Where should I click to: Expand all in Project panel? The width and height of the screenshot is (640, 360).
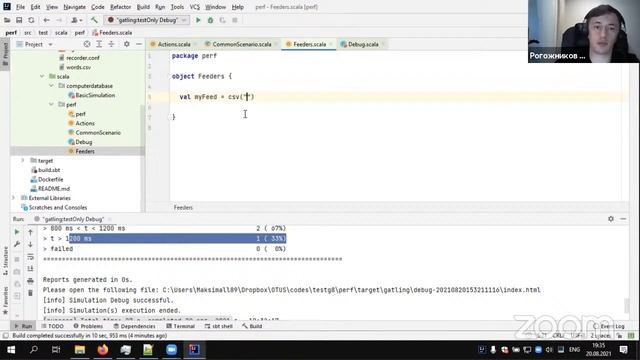(99, 44)
